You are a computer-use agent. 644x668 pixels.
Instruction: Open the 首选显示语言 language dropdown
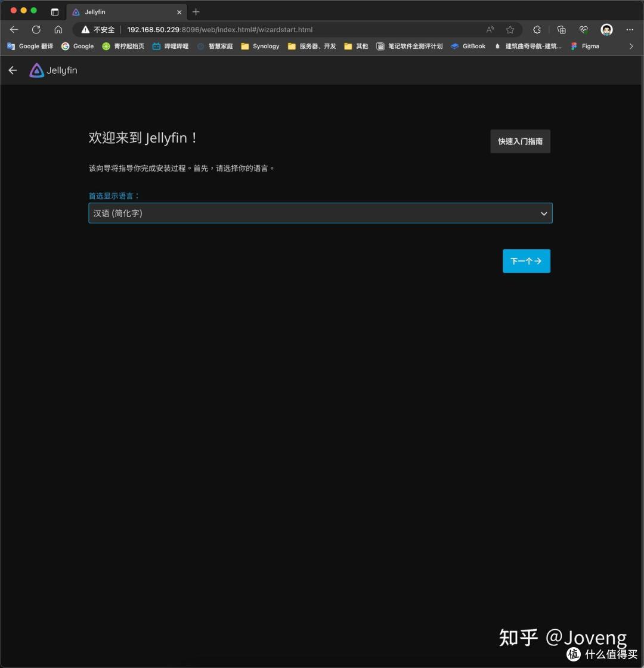320,213
